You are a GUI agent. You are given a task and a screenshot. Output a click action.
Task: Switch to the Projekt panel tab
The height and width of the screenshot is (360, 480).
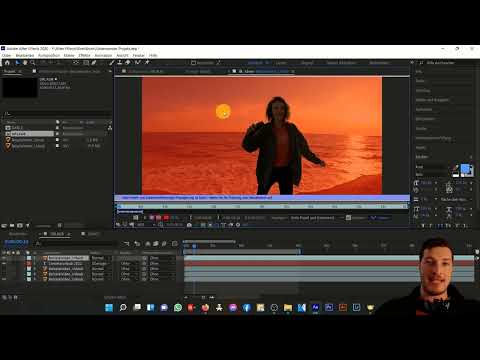[10, 71]
